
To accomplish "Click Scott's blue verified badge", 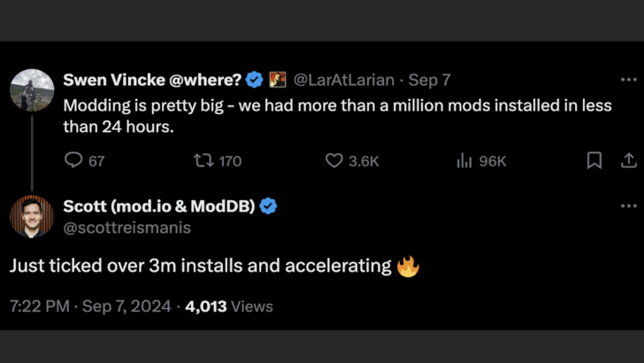I will click(268, 206).
